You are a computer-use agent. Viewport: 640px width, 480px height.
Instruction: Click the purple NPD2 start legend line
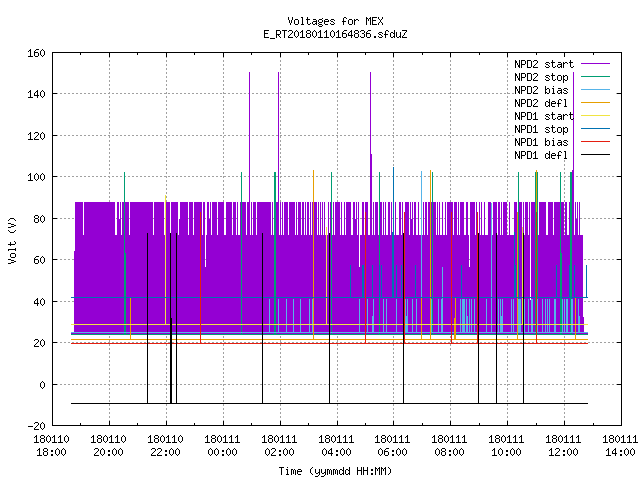pyautogui.click(x=595, y=64)
